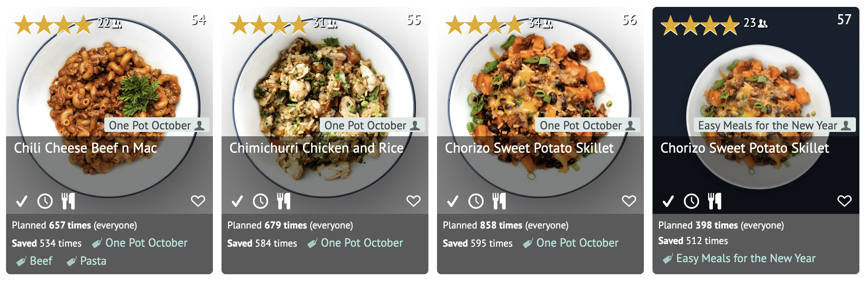Open the Pasta tag link
This screenshot has width=868, height=282.
point(93,261)
